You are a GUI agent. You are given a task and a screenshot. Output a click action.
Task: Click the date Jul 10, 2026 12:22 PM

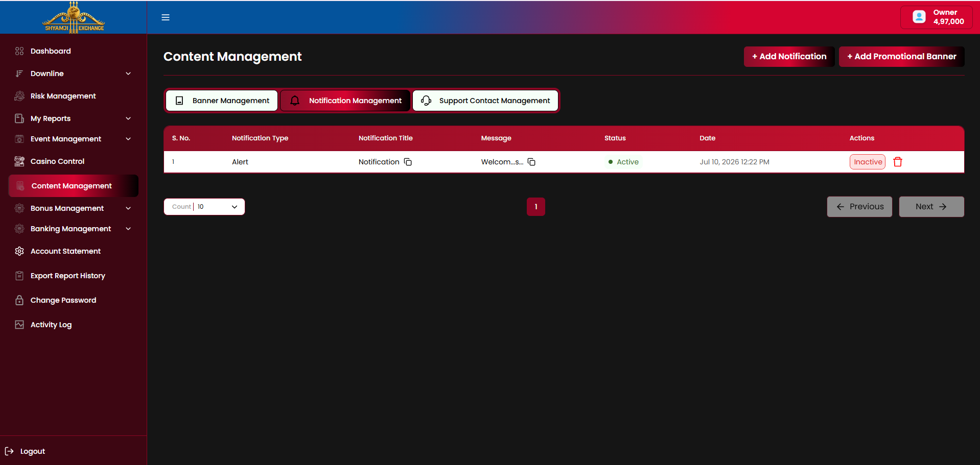tap(734, 162)
